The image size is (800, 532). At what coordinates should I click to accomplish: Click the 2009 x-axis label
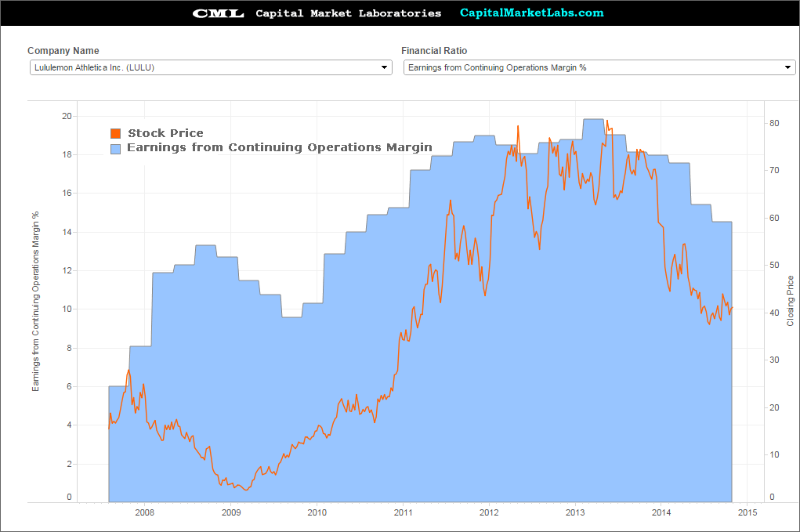(231, 512)
